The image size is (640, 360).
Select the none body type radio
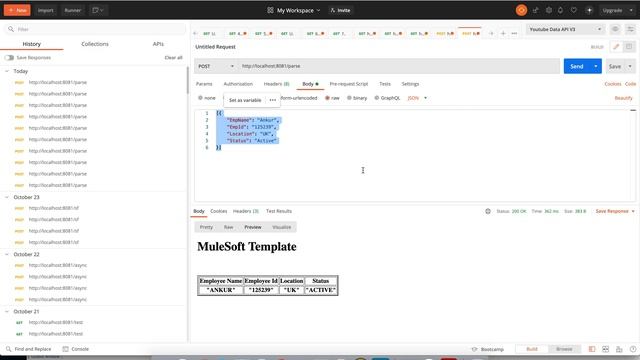tap(200, 98)
